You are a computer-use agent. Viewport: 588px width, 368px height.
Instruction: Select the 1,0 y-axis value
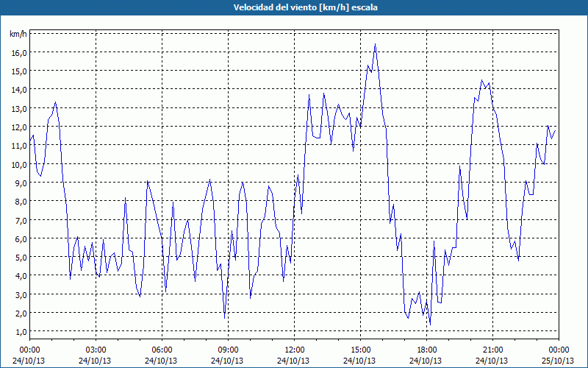coord(21,332)
